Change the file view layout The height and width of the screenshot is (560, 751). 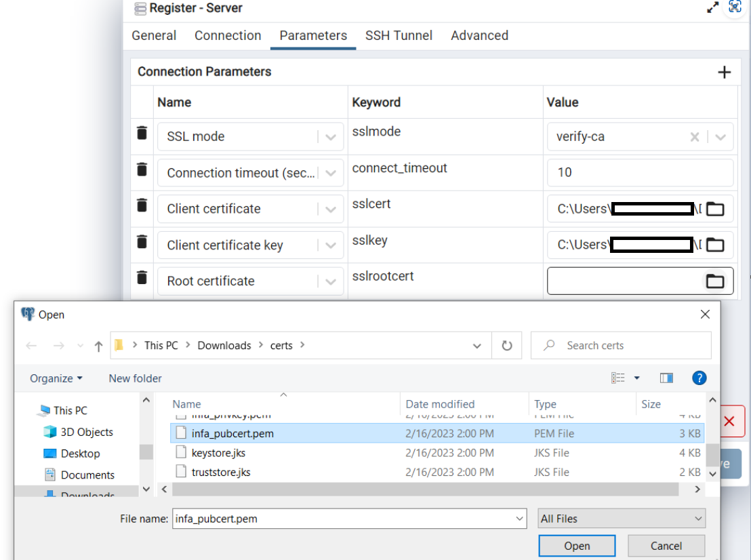point(618,378)
